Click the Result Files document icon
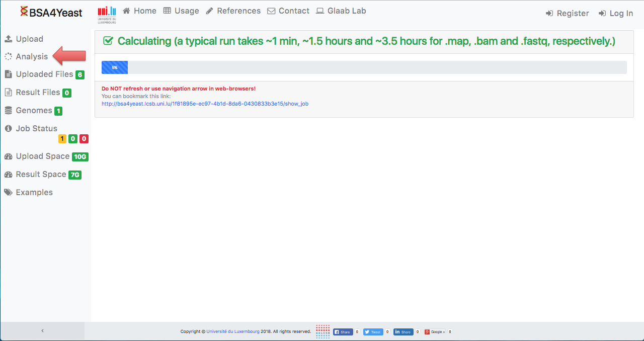 [x=8, y=93]
